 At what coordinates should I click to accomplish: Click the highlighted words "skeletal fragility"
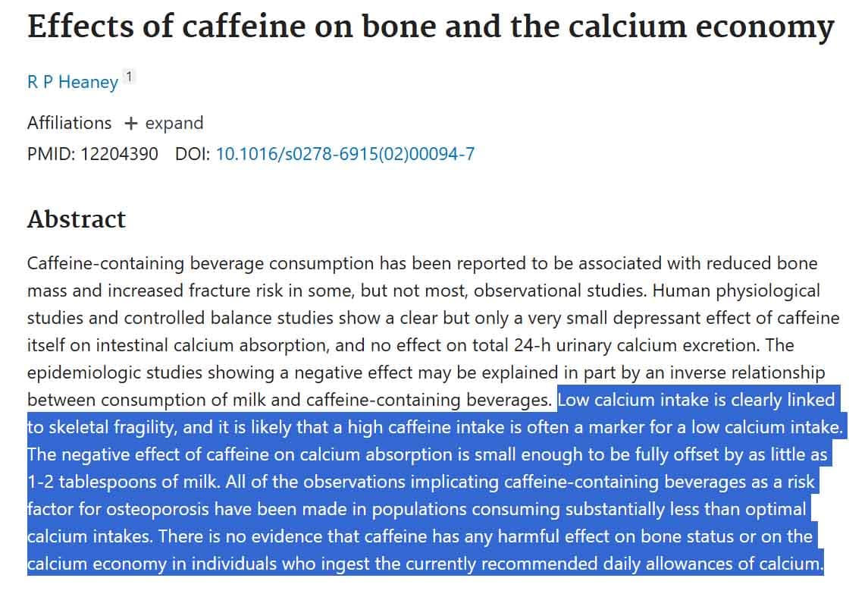pos(113,428)
